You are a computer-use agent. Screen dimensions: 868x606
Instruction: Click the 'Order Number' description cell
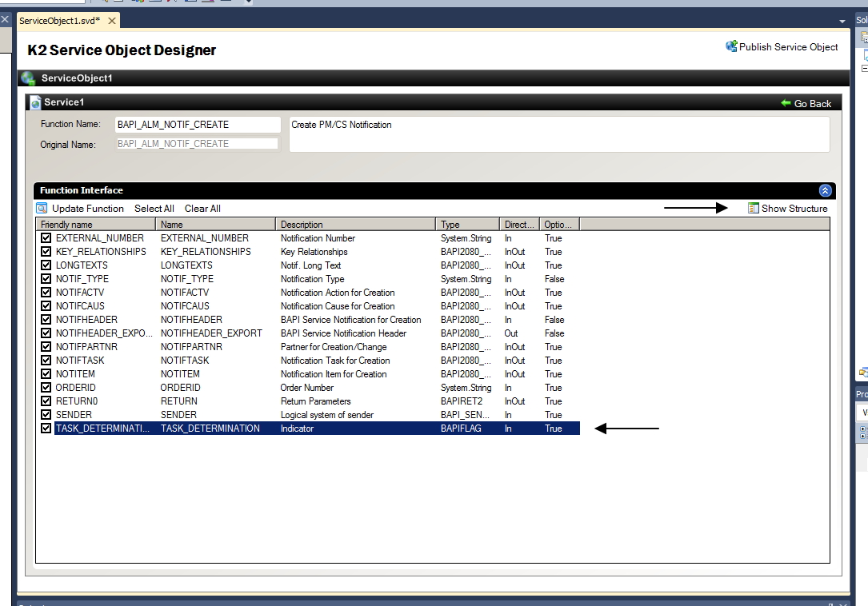306,388
